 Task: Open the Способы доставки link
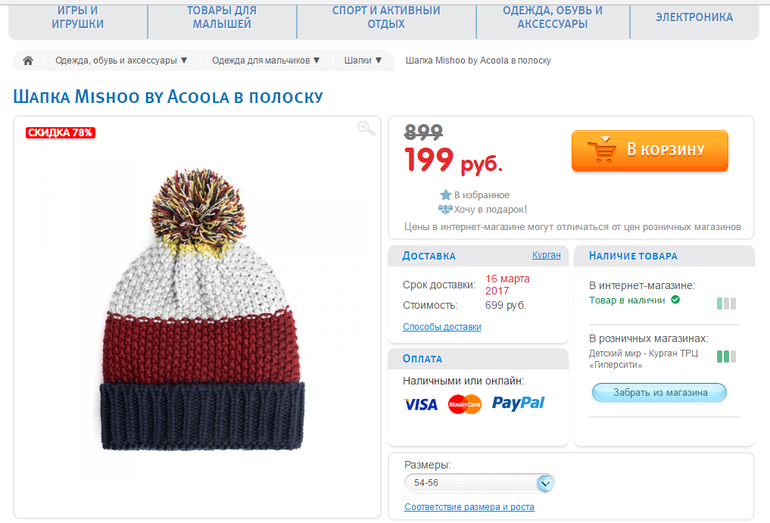442,327
